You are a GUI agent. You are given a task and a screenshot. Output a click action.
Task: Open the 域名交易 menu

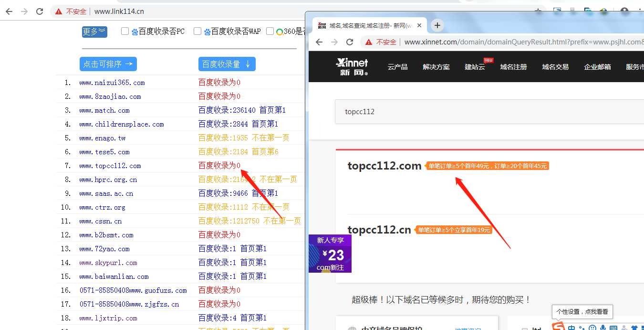click(555, 67)
